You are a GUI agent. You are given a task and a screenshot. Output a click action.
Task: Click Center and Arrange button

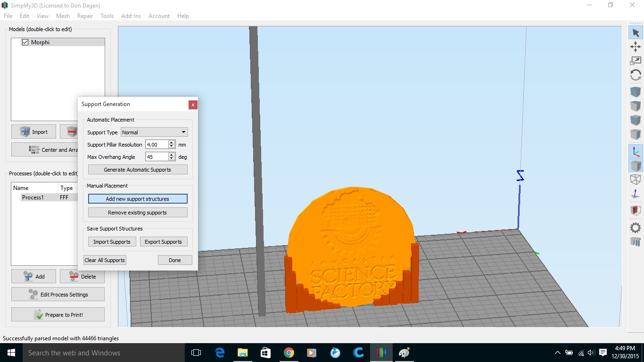click(x=45, y=149)
